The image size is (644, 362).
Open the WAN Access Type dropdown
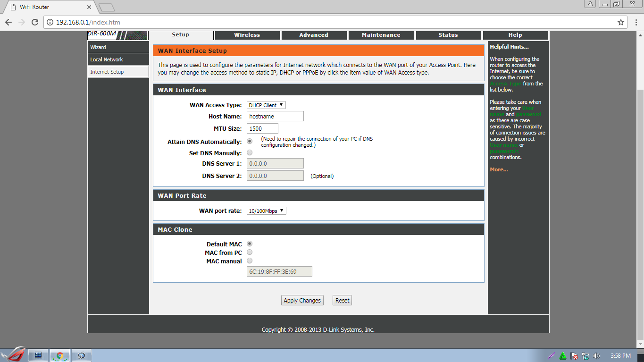coord(266,105)
